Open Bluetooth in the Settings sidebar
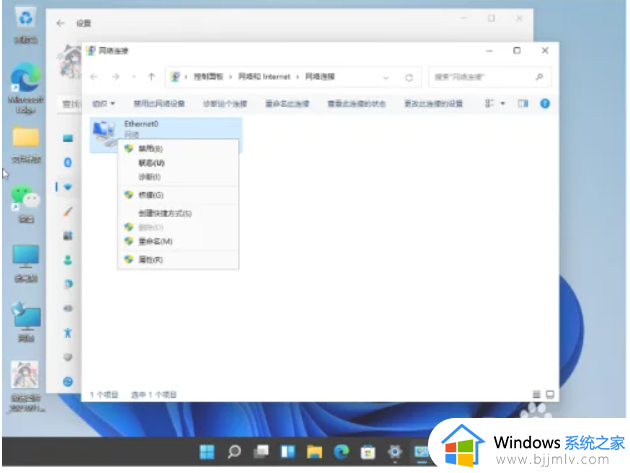The width and height of the screenshot is (630, 473). coord(68,162)
